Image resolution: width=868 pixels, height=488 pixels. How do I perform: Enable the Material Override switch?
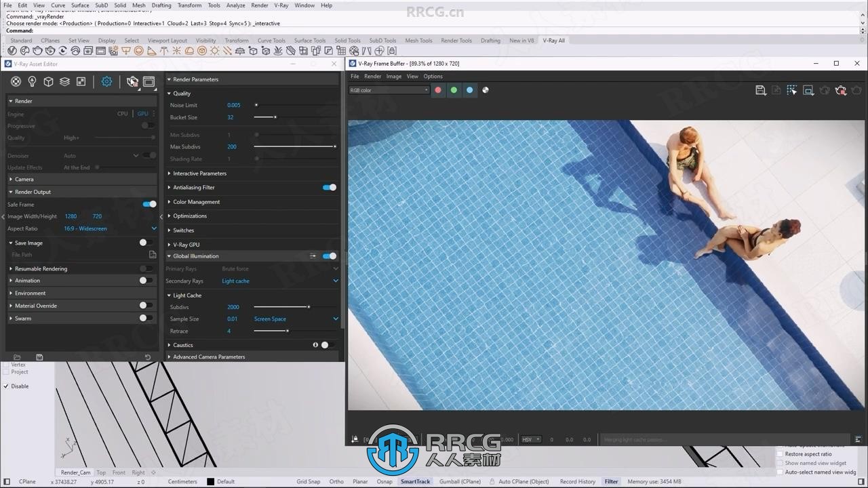pyautogui.click(x=146, y=306)
